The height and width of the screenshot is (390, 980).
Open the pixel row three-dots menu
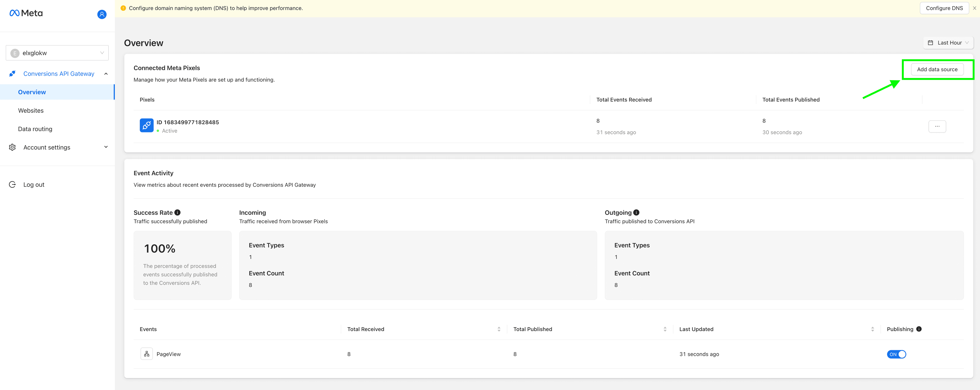coord(937,126)
